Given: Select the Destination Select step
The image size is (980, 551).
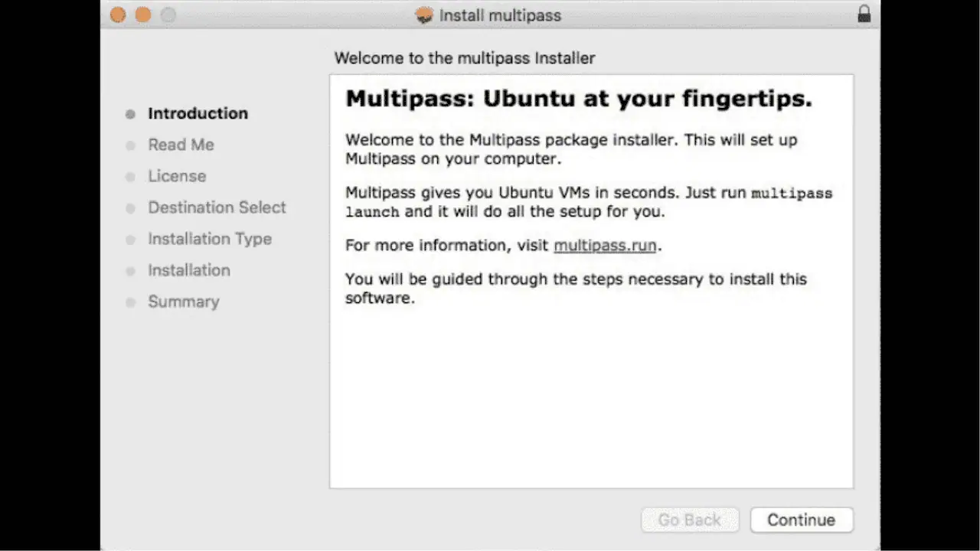Looking at the screenshot, I should (217, 207).
